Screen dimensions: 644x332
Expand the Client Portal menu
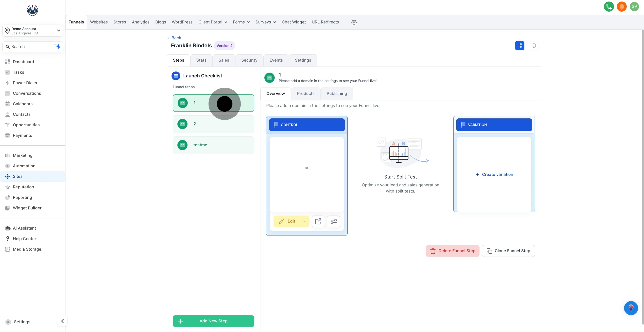pos(212,22)
